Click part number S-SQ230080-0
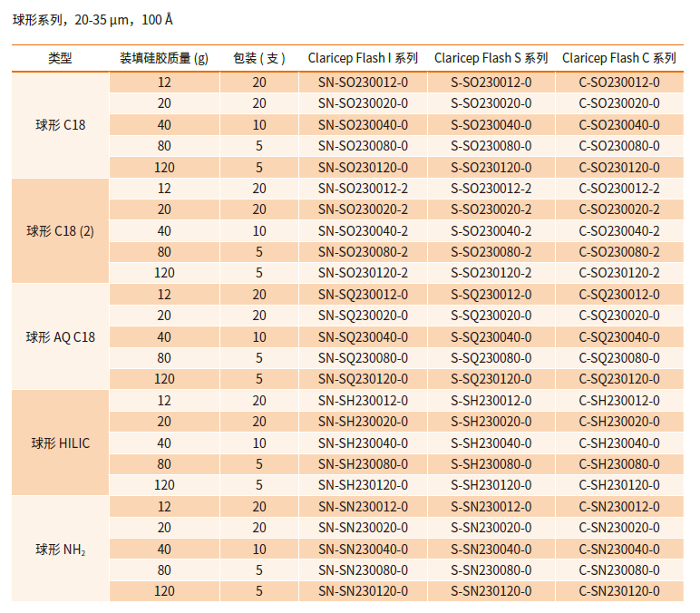 tap(491, 358)
